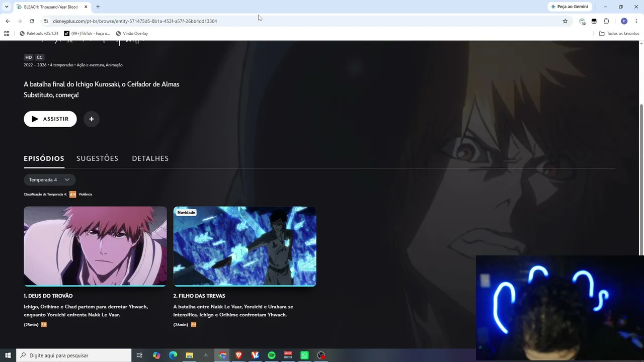
Task: Open the Extensions puzzle-piece menu
Action: [x=606, y=21]
